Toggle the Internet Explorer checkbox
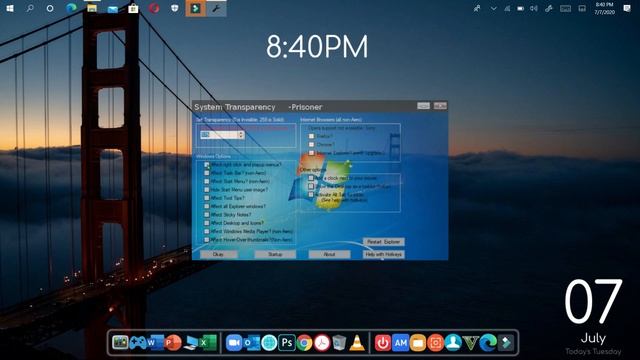 click(311, 153)
